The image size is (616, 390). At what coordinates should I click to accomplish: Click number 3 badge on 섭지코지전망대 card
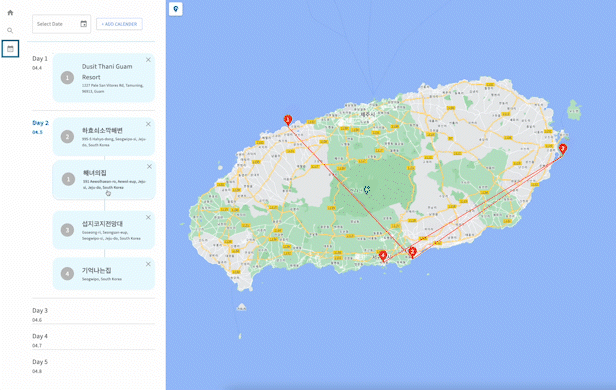67,230
